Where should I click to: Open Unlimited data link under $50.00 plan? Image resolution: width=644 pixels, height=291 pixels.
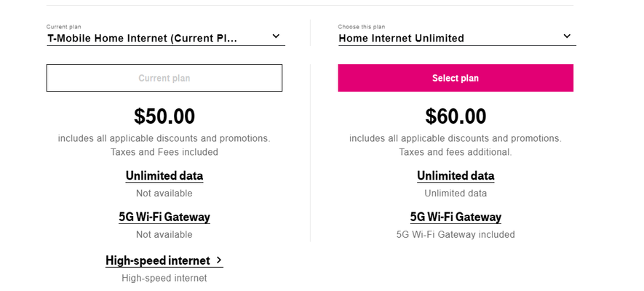pyautogui.click(x=164, y=176)
